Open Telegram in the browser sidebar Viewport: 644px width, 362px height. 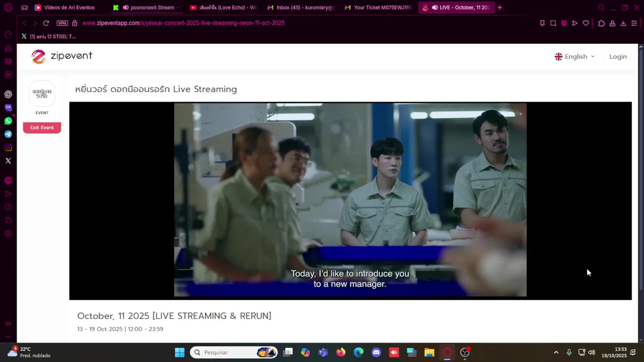[x=8, y=134]
